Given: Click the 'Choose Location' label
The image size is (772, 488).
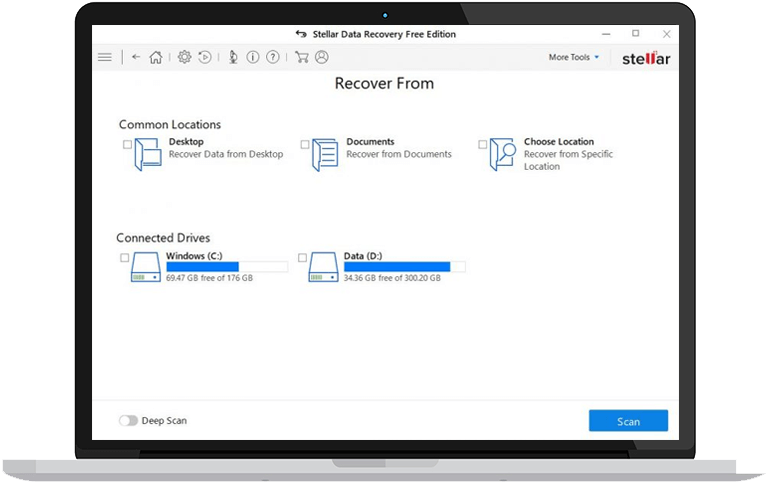Looking at the screenshot, I should (559, 142).
